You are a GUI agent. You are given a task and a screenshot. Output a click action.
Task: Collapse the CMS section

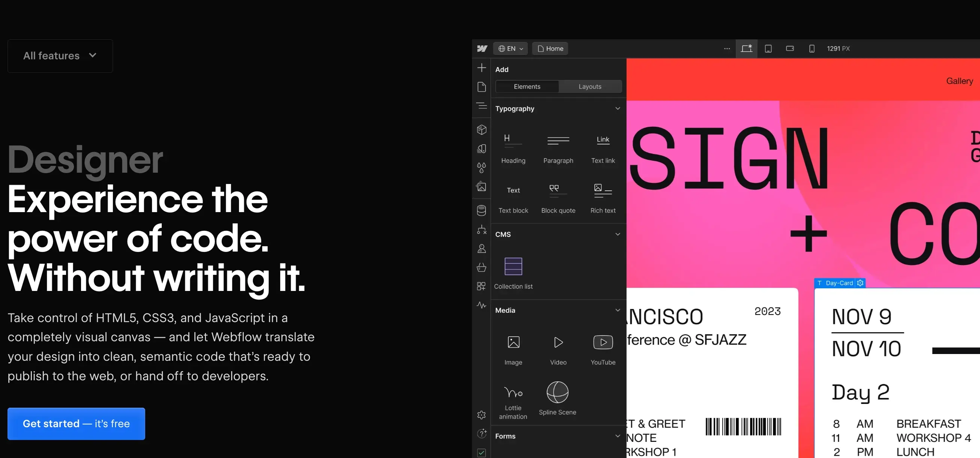click(x=618, y=234)
